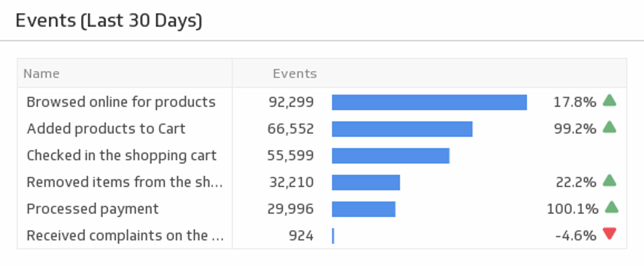Click the Name column header

point(42,73)
